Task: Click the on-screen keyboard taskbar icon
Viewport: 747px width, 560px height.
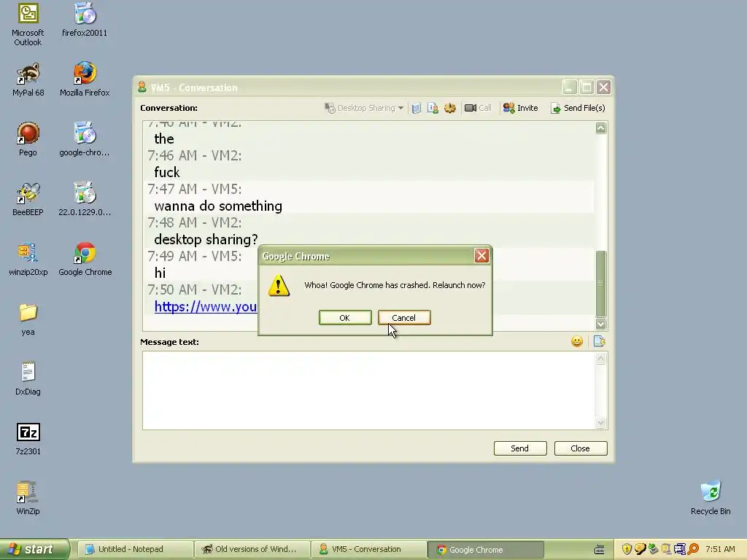Action: (x=600, y=550)
